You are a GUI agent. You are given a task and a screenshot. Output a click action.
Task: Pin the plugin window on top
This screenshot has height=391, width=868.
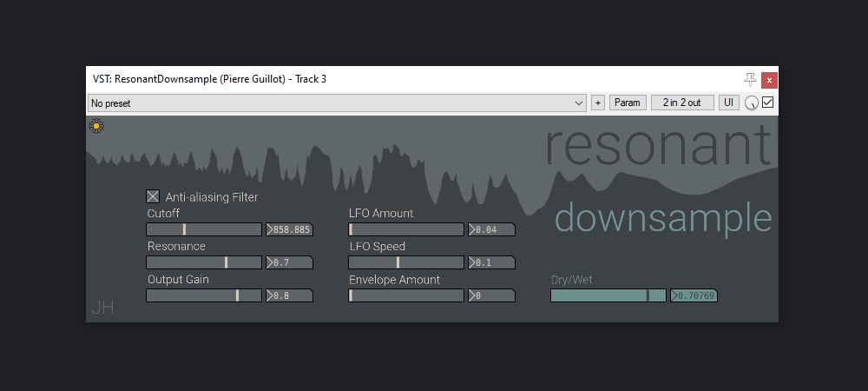coord(750,80)
